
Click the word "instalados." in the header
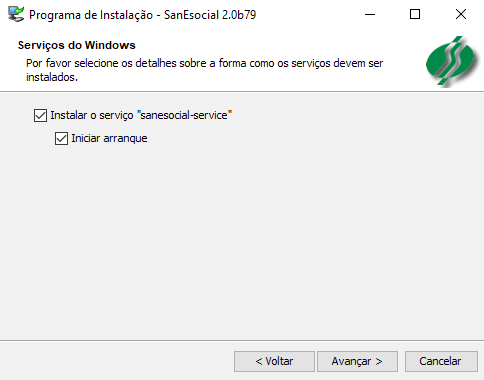[x=52, y=77]
